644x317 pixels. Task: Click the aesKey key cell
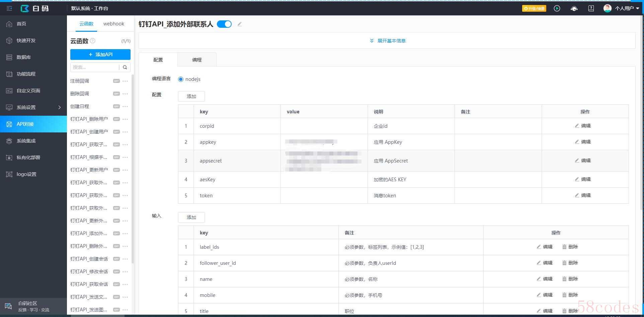click(x=237, y=180)
